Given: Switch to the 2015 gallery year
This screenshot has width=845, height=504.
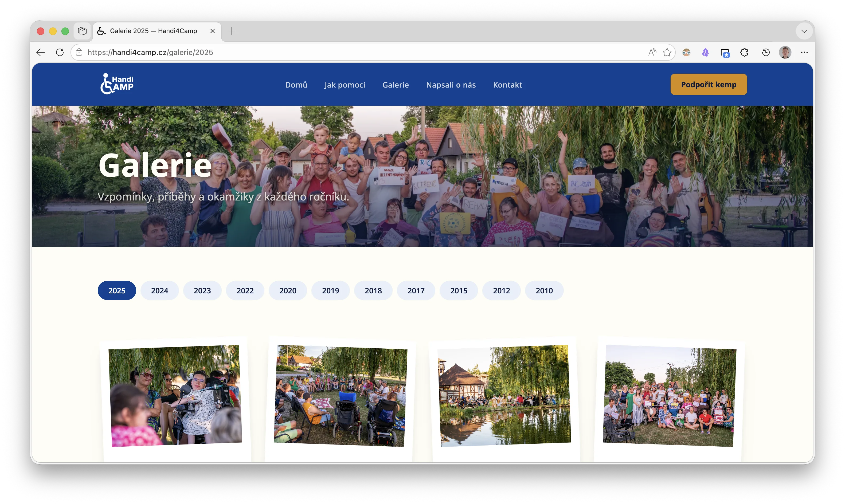Looking at the screenshot, I should (x=459, y=290).
